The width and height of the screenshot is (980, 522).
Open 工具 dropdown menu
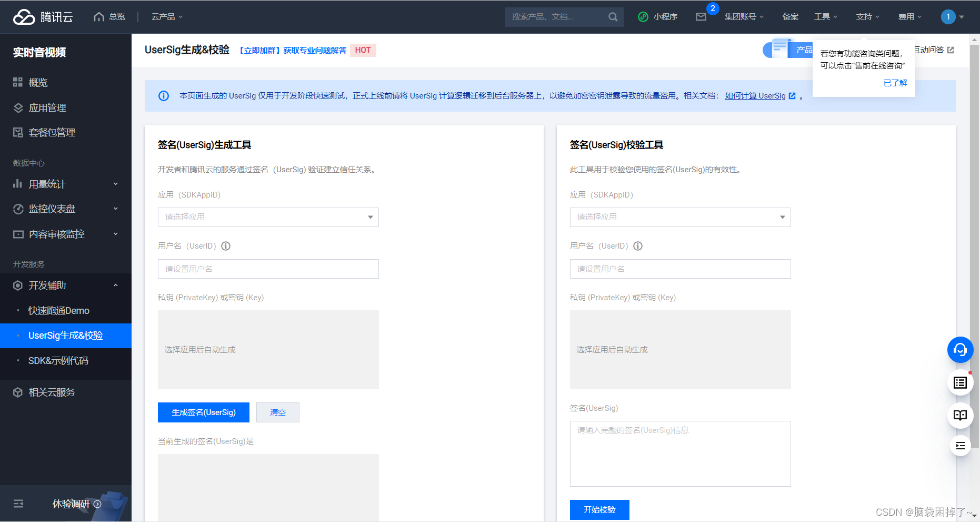pyautogui.click(x=825, y=17)
